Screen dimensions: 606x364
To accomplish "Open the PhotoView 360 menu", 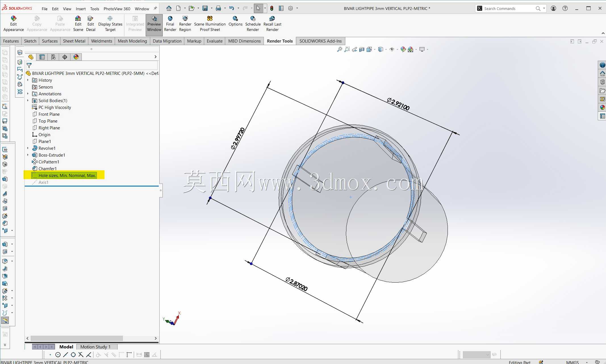I will coord(117,9).
